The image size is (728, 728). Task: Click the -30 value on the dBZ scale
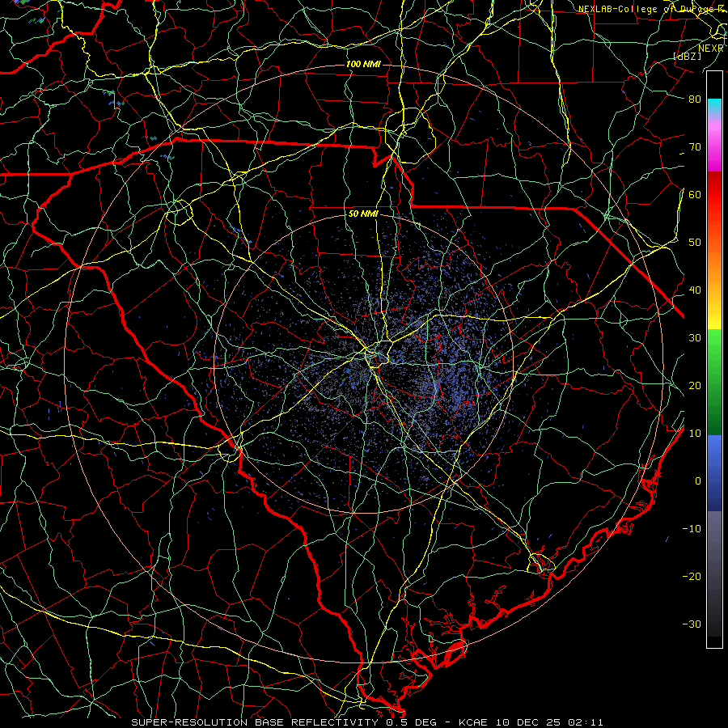(692, 624)
